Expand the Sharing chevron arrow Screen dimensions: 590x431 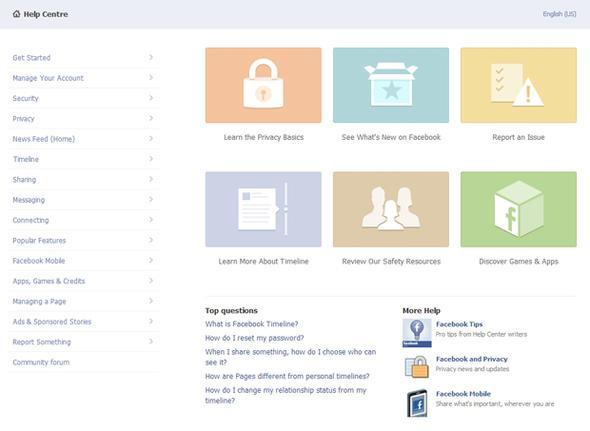click(151, 179)
